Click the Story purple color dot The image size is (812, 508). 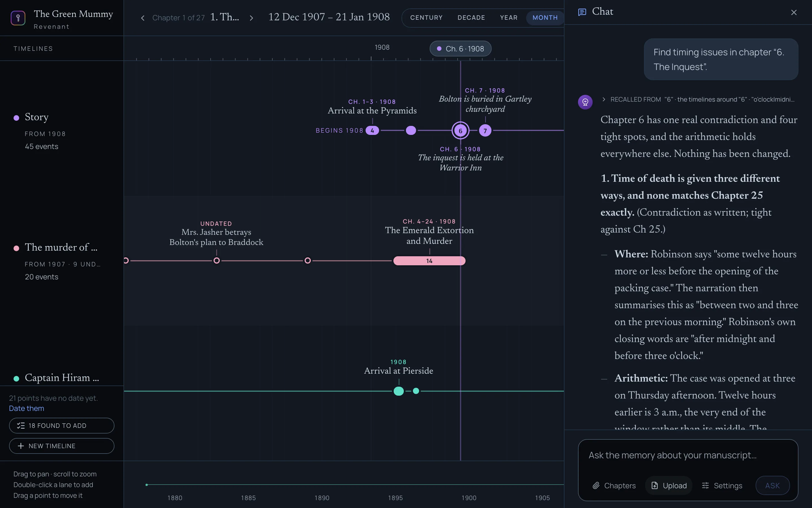tap(16, 118)
